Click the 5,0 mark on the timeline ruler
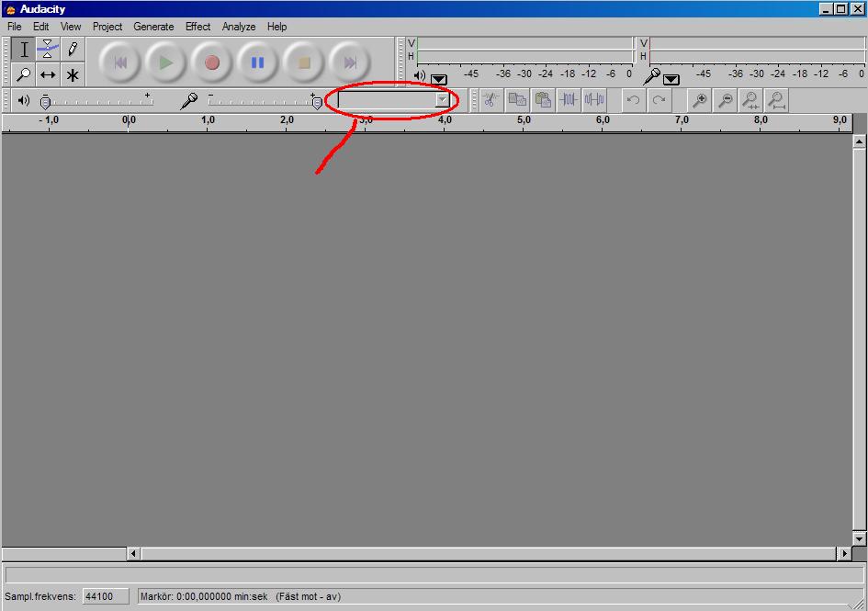Image resolution: width=868 pixels, height=611 pixels. [524, 119]
